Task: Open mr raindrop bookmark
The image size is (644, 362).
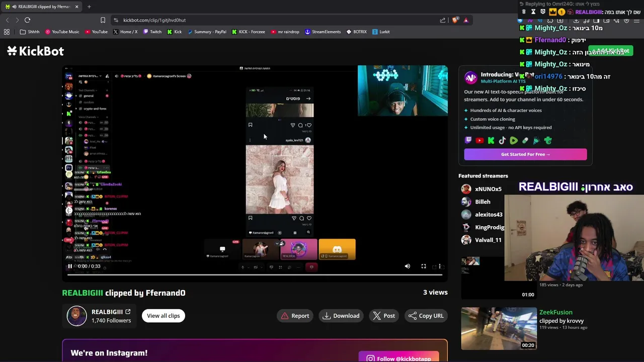Action: [x=285, y=32]
